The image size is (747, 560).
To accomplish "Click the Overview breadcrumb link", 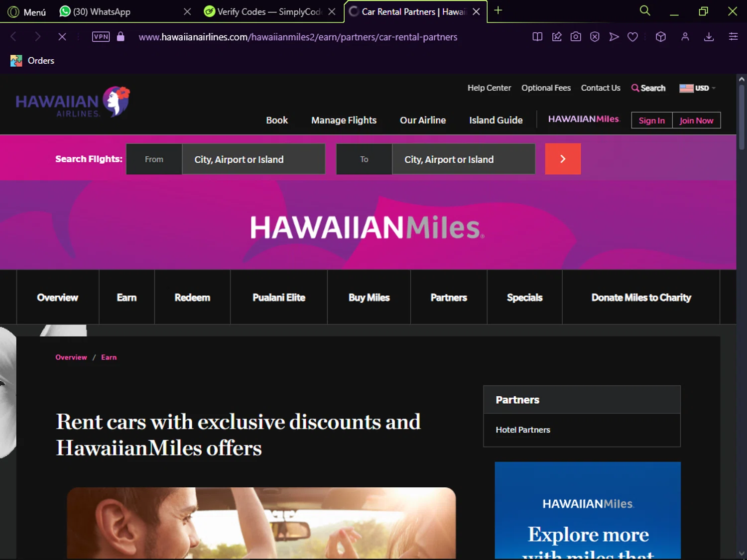I will pyautogui.click(x=71, y=357).
